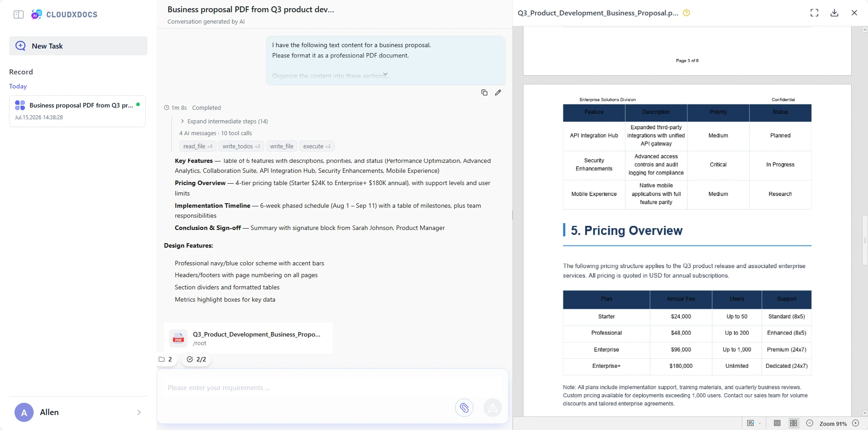Click the 'Dedicated (24x7)' support cell
Screen dimensions: 868x430
coord(787,366)
